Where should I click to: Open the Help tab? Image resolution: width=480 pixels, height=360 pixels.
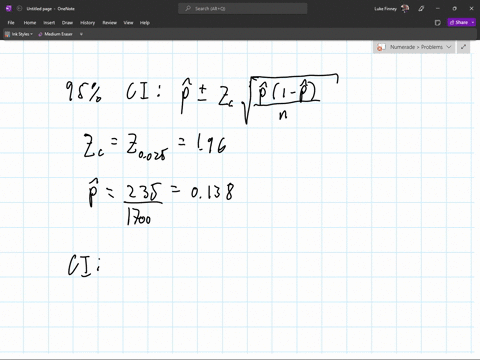point(145,23)
